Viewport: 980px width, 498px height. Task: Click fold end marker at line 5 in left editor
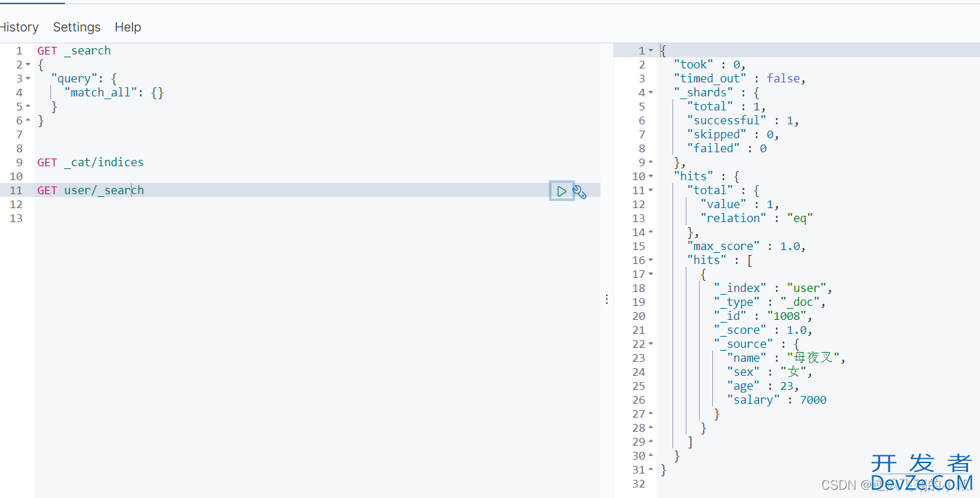[28, 106]
